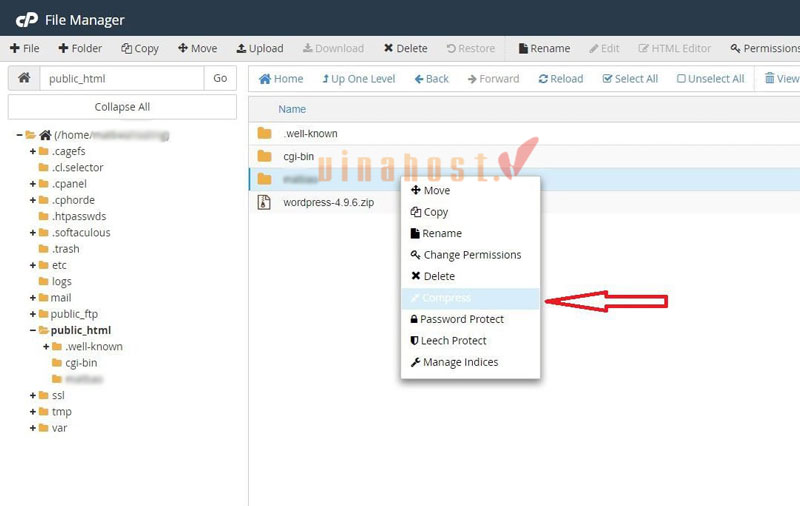Expand .well-known under public_html in tree

[46, 347]
